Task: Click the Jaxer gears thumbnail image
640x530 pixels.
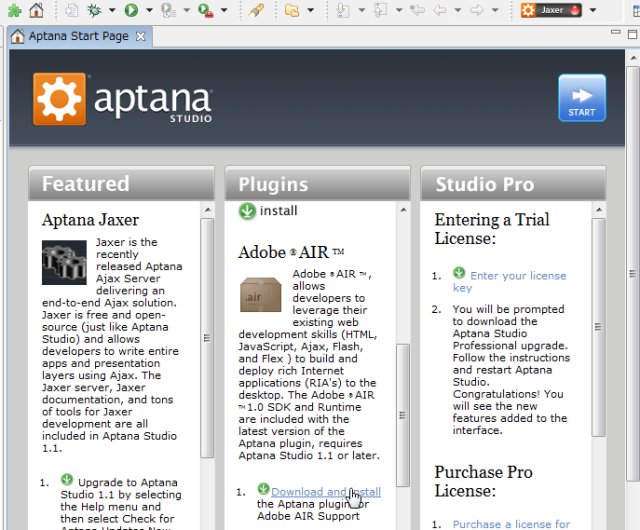Action: 64,262
